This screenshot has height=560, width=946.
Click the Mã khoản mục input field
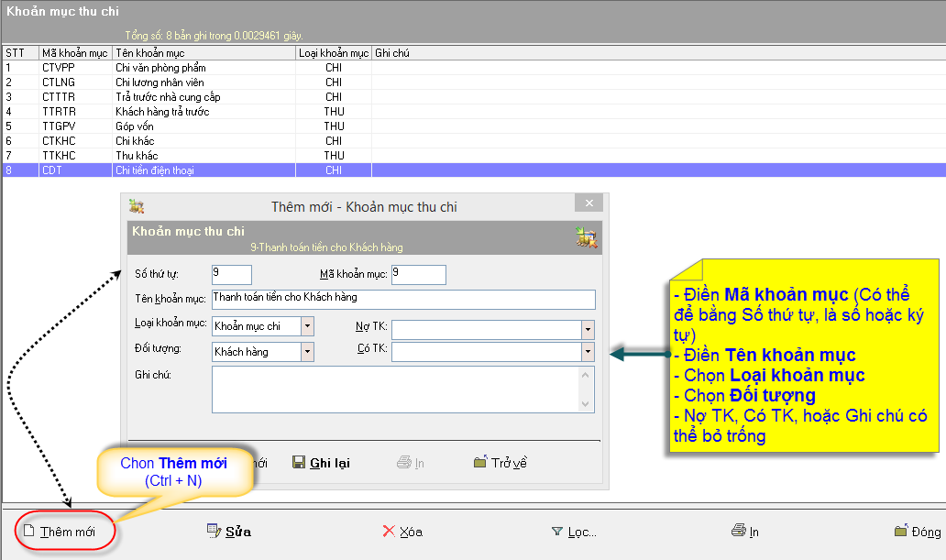coord(418,274)
